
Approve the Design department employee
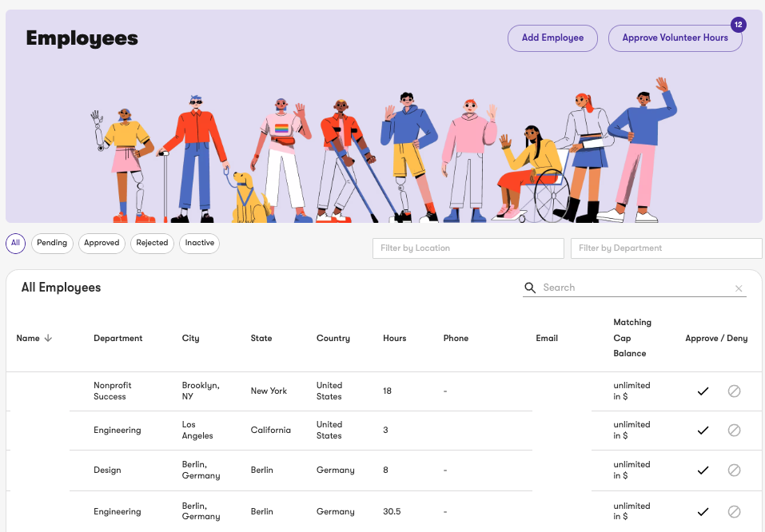click(x=703, y=470)
